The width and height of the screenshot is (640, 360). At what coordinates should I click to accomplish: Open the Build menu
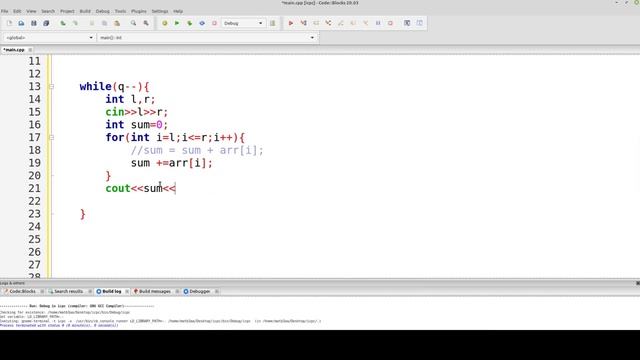(85, 11)
